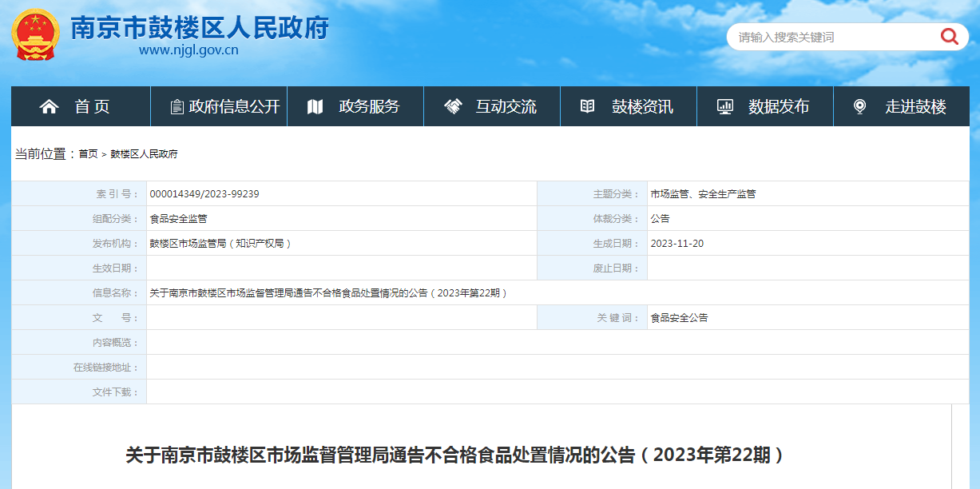This screenshot has height=489, width=980.
Task: Click the clipboard icon beside 政府信息公开
Action: (x=177, y=106)
